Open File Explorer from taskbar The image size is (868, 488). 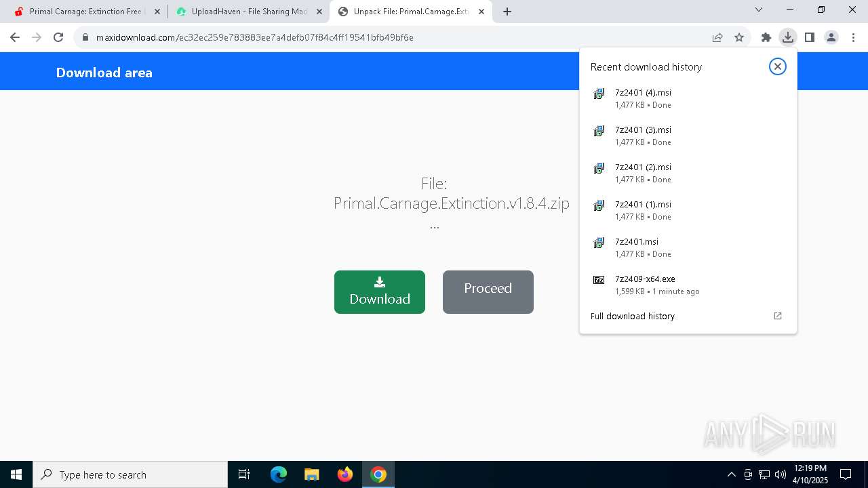[312, 474]
